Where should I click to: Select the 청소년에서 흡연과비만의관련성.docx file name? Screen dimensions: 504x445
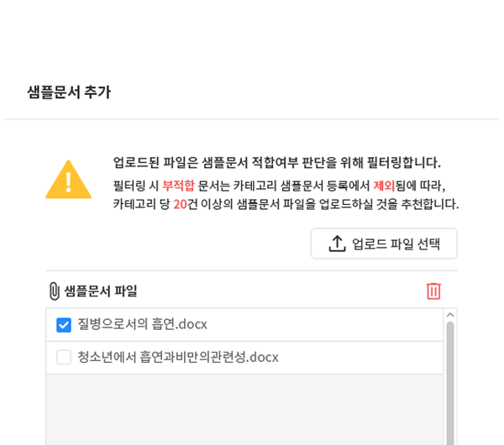tap(178, 357)
